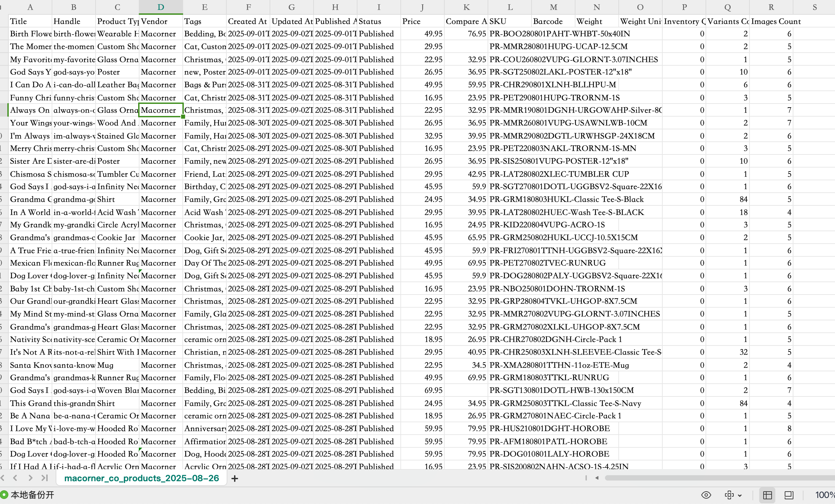Screen dimensions: 835x504
Task: Click the Vendor header cell
Action: 161,21
